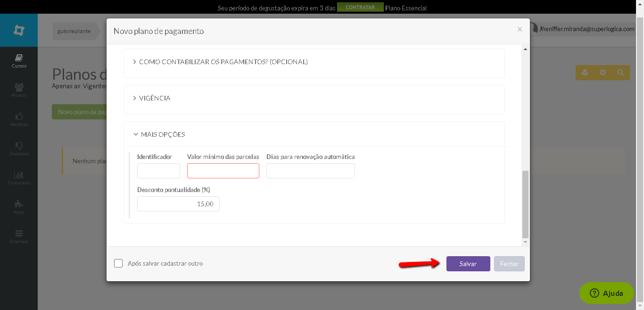Image resolution: width=644 pixels, height=310 pixels.
Task: Click the dialog scrollbar up arrow
Action: pos(526,49)
